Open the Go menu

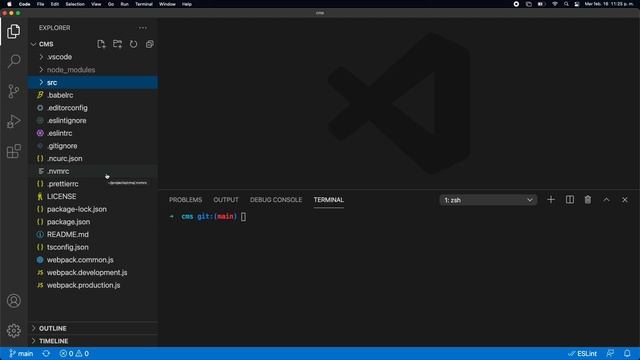[x=111, y=4]
